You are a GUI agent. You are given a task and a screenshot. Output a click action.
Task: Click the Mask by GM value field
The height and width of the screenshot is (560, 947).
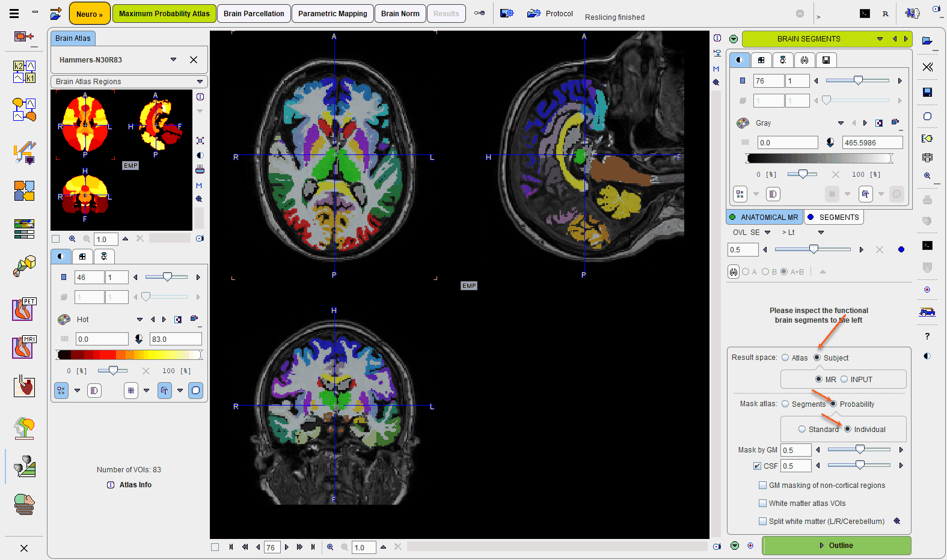(x=795, y=450)
